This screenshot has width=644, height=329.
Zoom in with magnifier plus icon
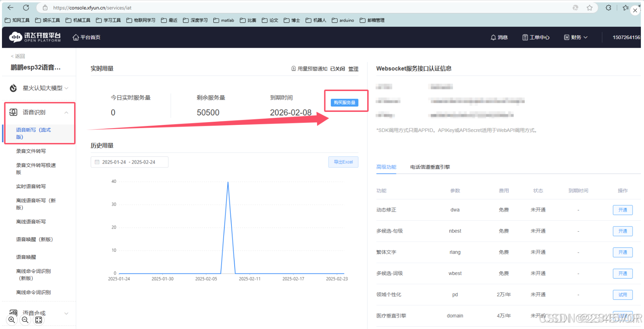[12, 320]
